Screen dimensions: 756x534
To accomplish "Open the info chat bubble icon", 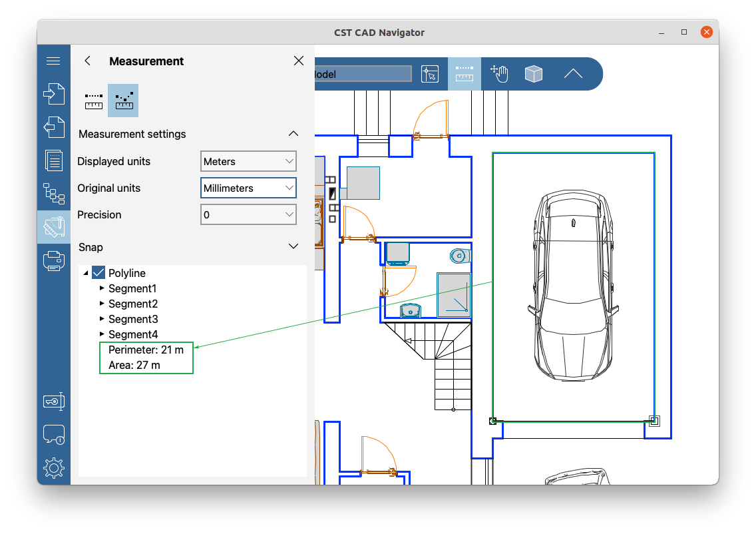I will [53, 435].
